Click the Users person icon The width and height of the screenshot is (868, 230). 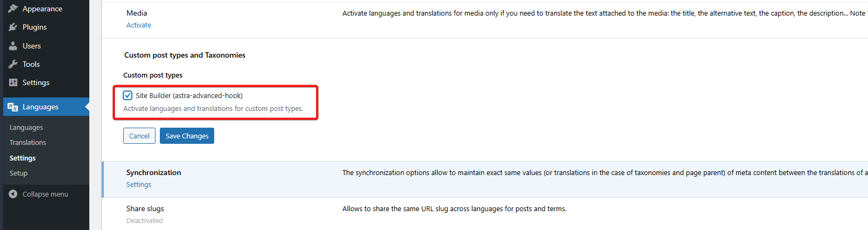point(13,46)
